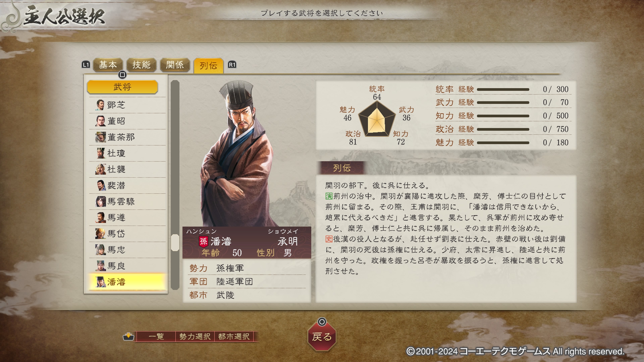This screenshot has width=644, height=362.
Task: Choose officer 馬良 from the list
Action: pyautogui.click(x=127, y=266)
